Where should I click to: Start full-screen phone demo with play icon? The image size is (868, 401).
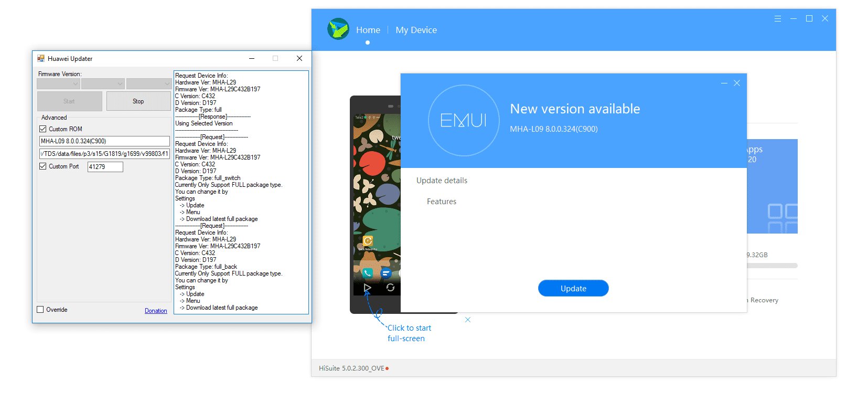(367, 288)
